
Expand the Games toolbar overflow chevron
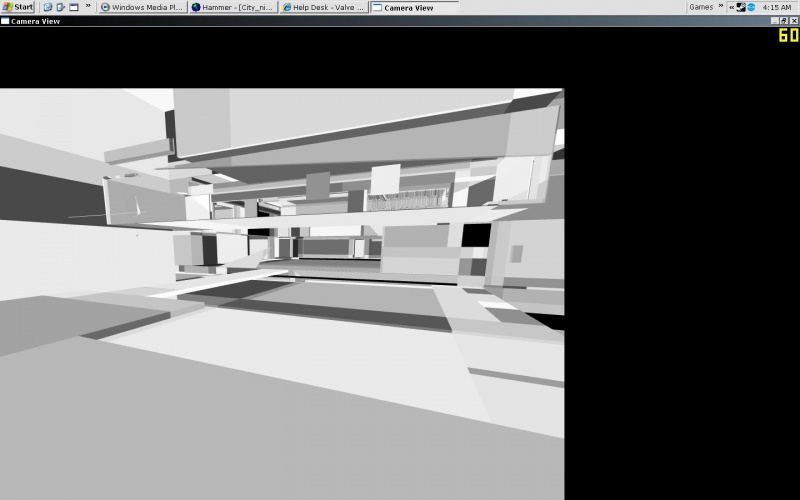pyautogui.click(x=721, y=6)
